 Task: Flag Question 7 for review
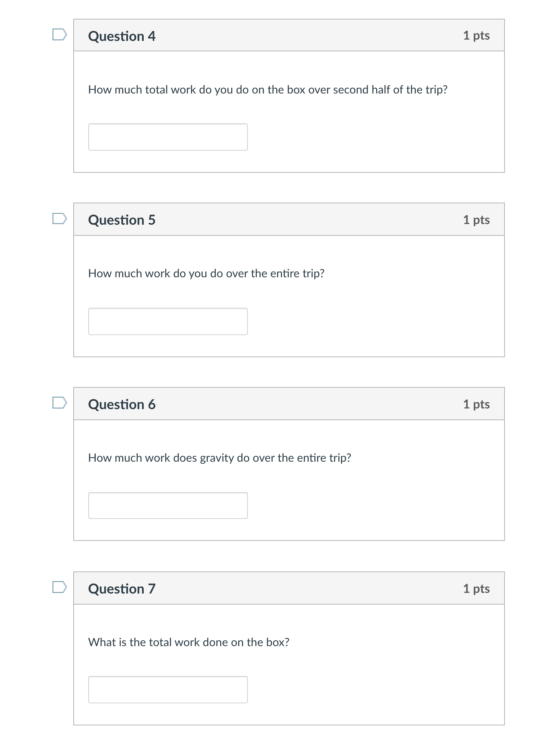coord(59,587)
